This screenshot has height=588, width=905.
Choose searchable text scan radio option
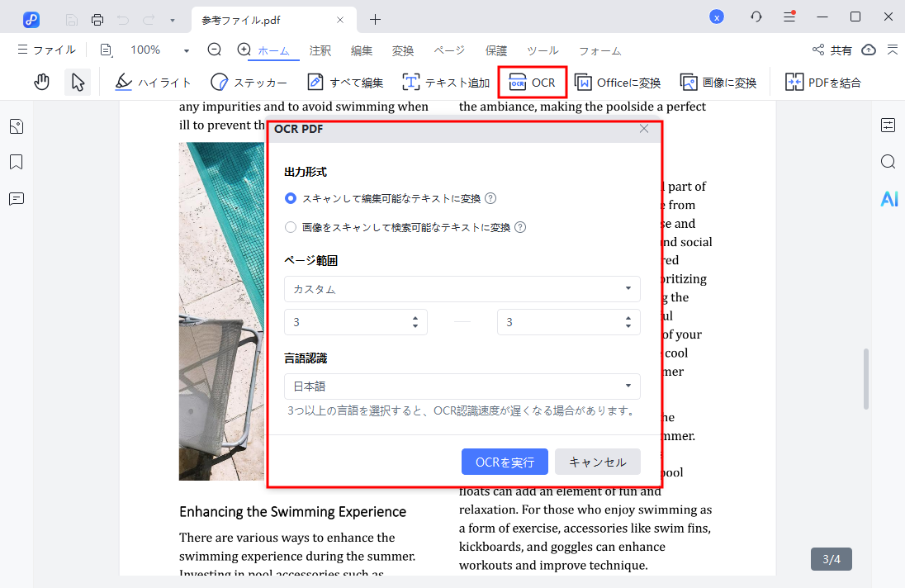coord(290,227)
